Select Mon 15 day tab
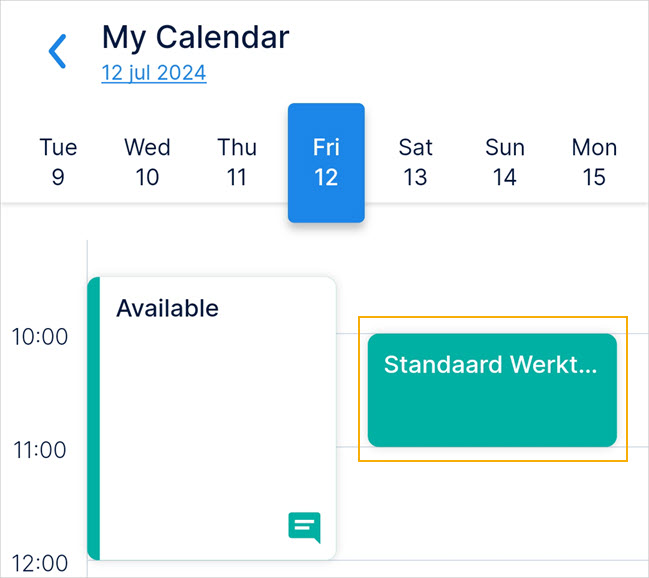649x578 pixels. (x=594, y=163)
